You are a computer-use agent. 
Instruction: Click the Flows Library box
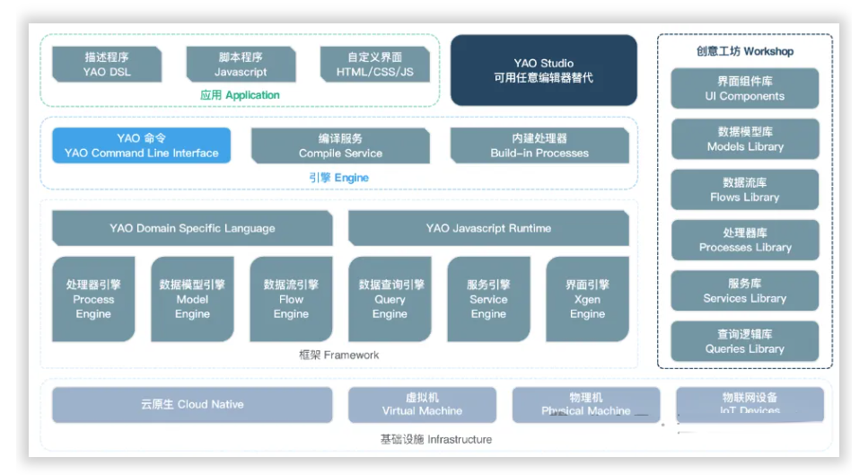pyautogui.click(x=744, y=189)
